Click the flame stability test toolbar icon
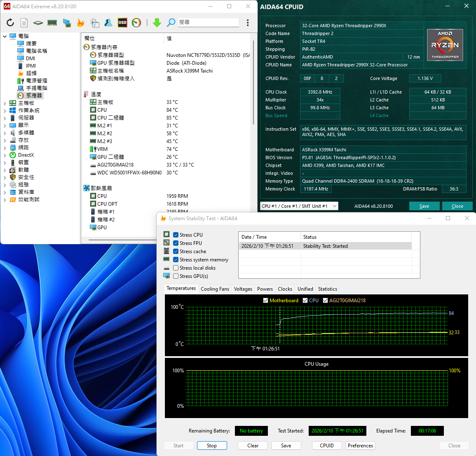The height and width of the screenshot is (456, 476). pyautogui.click(x=80, y=23)
